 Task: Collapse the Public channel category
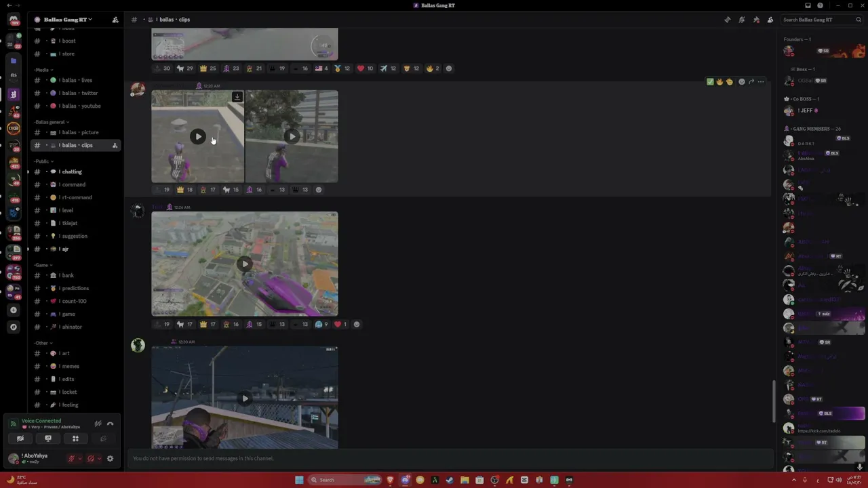(43, 161)
